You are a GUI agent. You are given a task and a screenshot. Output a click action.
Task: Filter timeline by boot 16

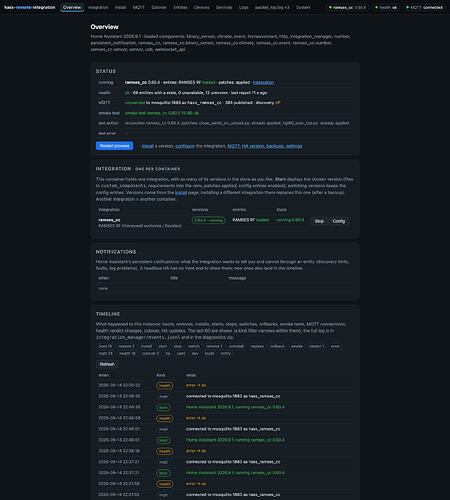click(x=105, y=346)
